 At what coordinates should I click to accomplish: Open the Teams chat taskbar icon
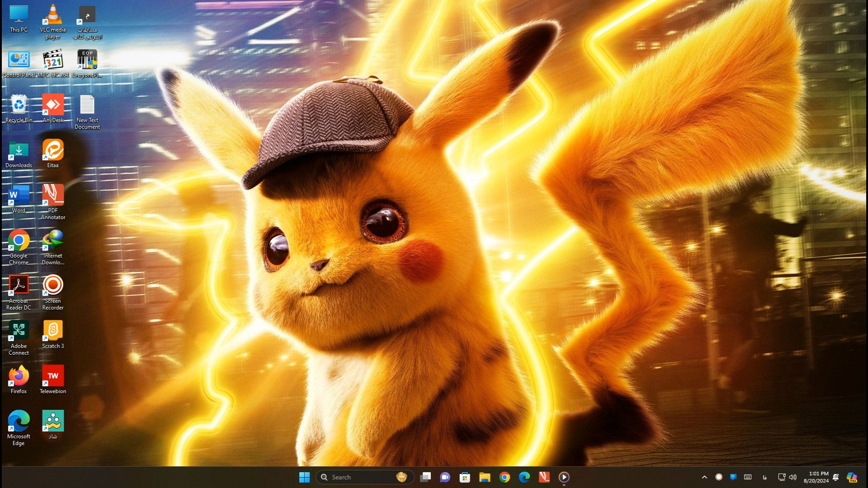pyautogui.click(x=445, y=477)
